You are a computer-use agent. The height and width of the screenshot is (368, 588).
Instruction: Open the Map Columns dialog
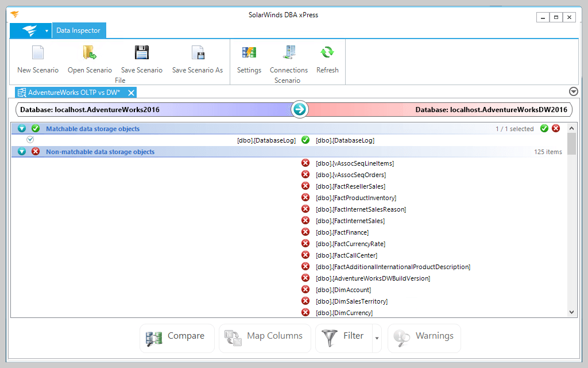[264, 338]
